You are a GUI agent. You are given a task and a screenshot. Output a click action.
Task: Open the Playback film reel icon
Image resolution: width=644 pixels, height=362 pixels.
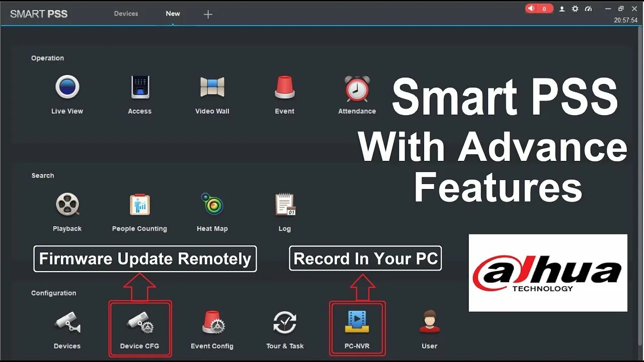coord(67,204)
